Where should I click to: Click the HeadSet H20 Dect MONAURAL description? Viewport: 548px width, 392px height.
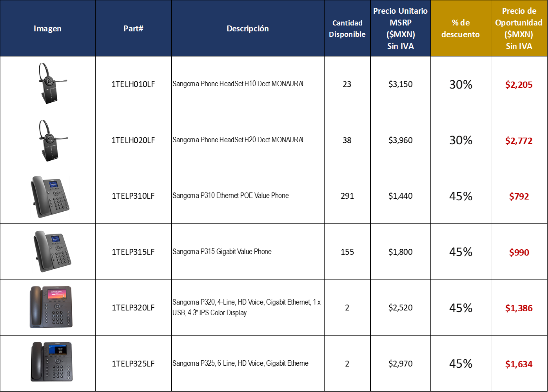(239, 140)
